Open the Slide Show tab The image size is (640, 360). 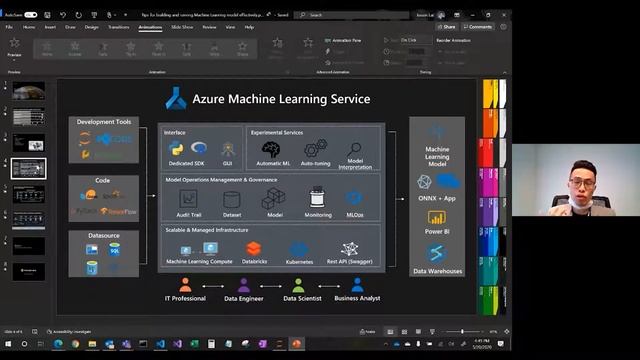[x=182, y=27]
